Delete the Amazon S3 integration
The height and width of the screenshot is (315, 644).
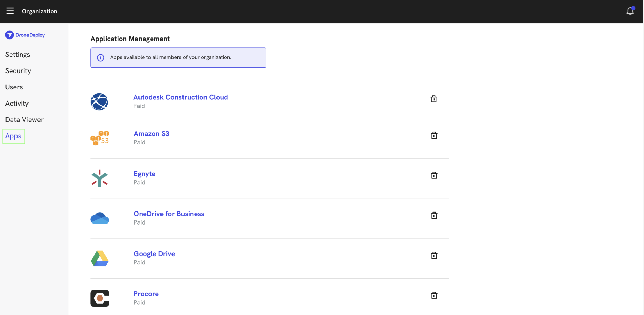point(434,135)
